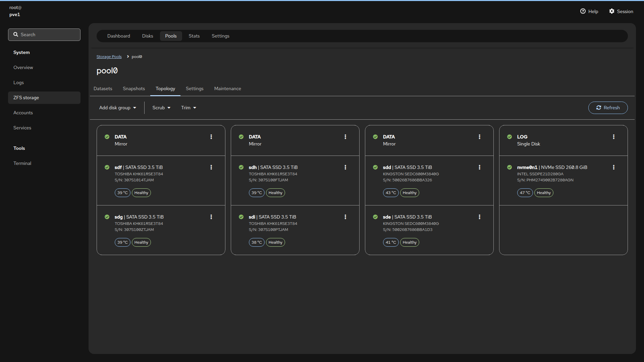The width and height of the screenshot is (644, 362).
Task: Follow the Storage Pools breadcrumb link
Action: click(x=109, y=57)
